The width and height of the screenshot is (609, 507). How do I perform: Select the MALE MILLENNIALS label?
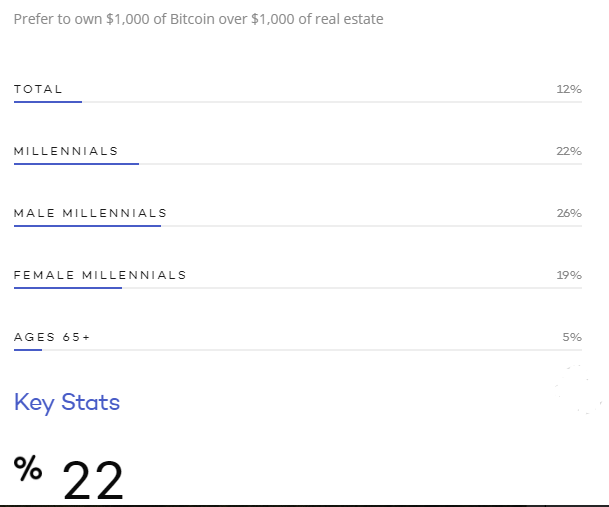point(90,213)
